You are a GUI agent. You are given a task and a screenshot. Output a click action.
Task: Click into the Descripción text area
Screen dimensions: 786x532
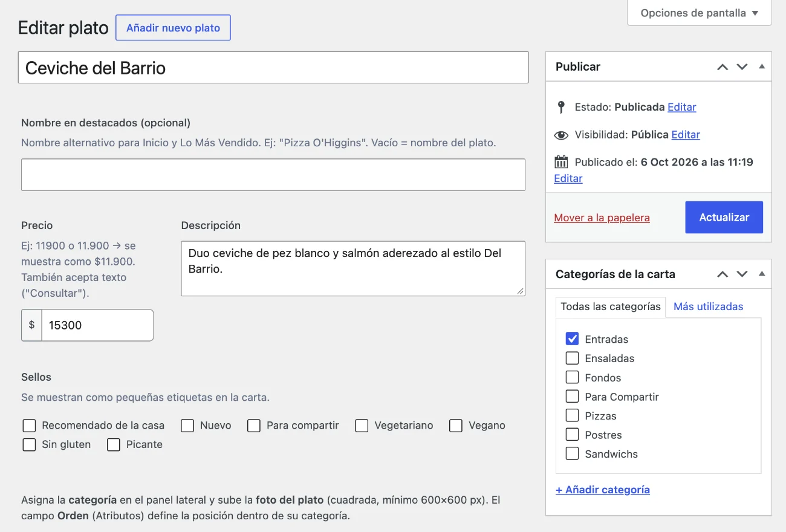[x=353, y=268]
